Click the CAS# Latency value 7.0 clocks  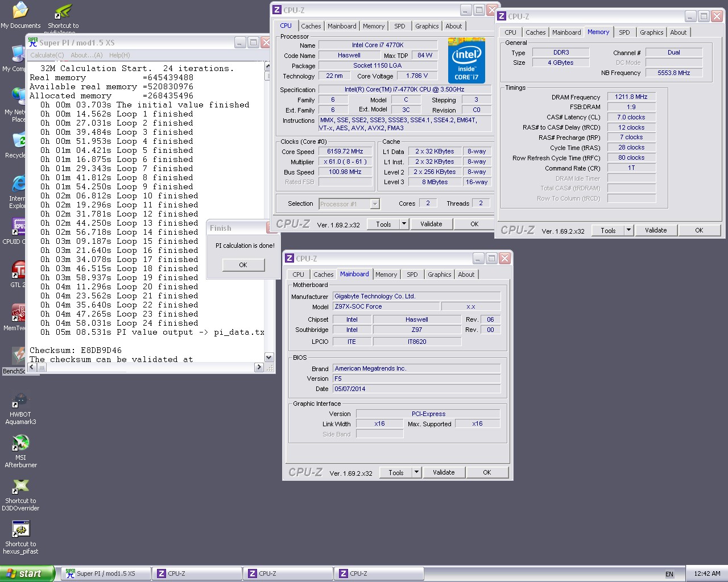(631, 118)
